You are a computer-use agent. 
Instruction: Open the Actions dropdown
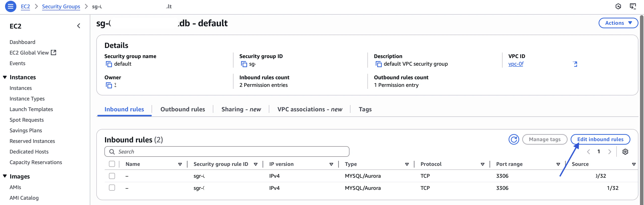pyautogui.click(x=618, y=23)
